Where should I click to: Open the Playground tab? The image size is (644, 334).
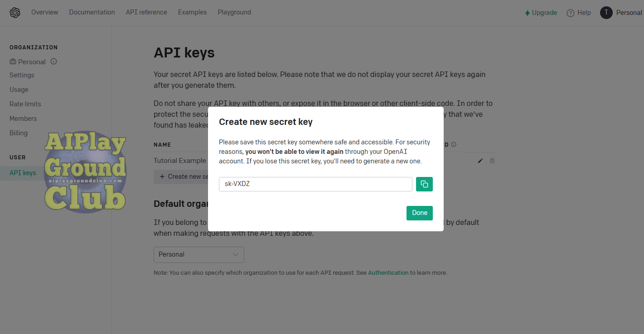(234, 12)
